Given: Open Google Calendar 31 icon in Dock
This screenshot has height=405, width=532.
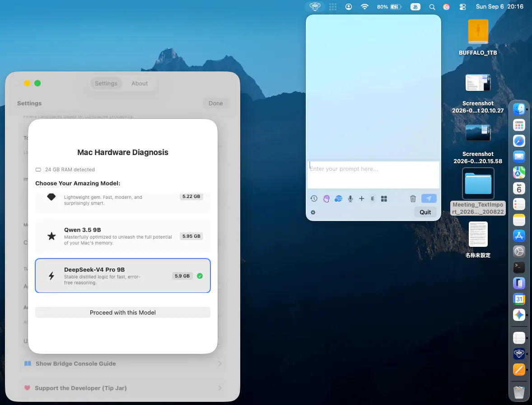Looking at the screenshot, I should (x=519, y=299).
